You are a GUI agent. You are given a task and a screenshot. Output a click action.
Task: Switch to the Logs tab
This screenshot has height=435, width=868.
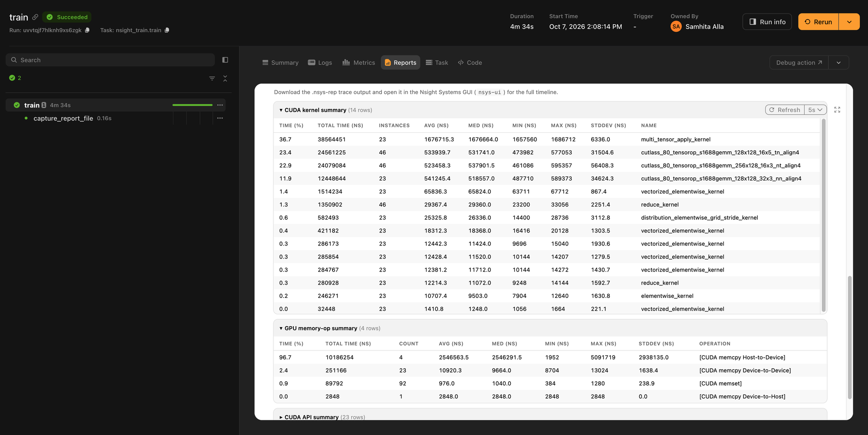[320, 62]
